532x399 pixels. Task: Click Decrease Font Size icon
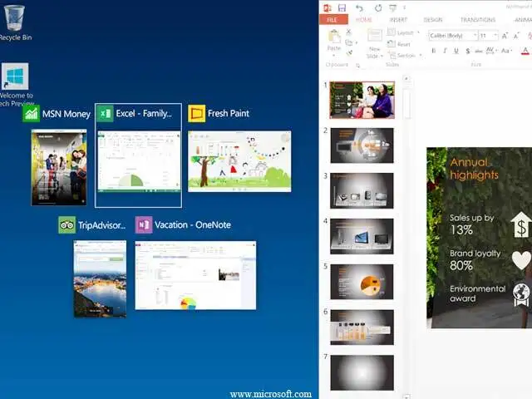point(516,36)
